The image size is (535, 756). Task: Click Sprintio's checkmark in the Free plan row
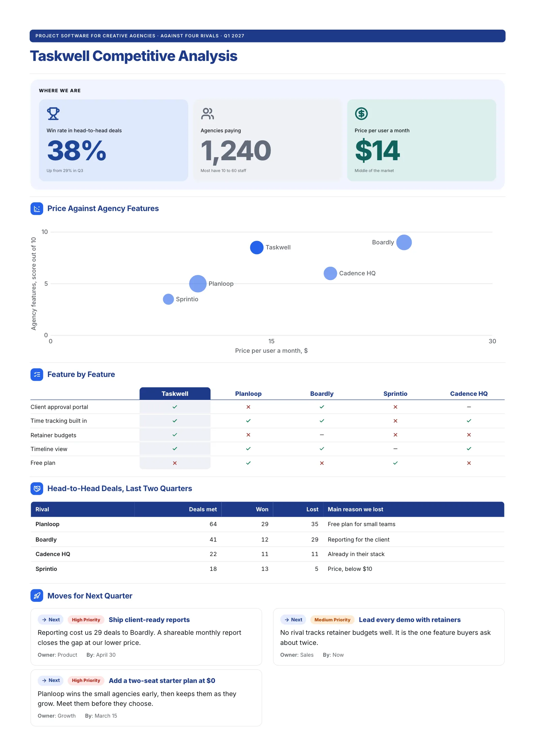[x=395, y=463]
